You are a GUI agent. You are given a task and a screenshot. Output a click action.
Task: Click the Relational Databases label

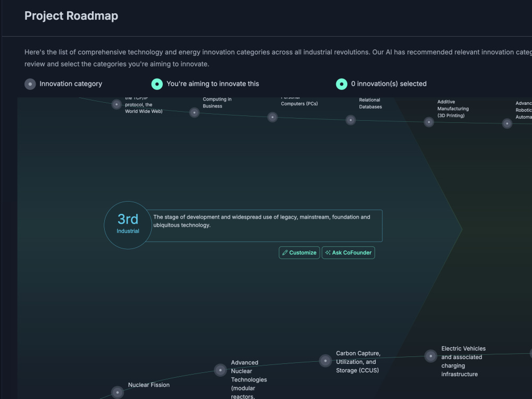pos(370,103)
